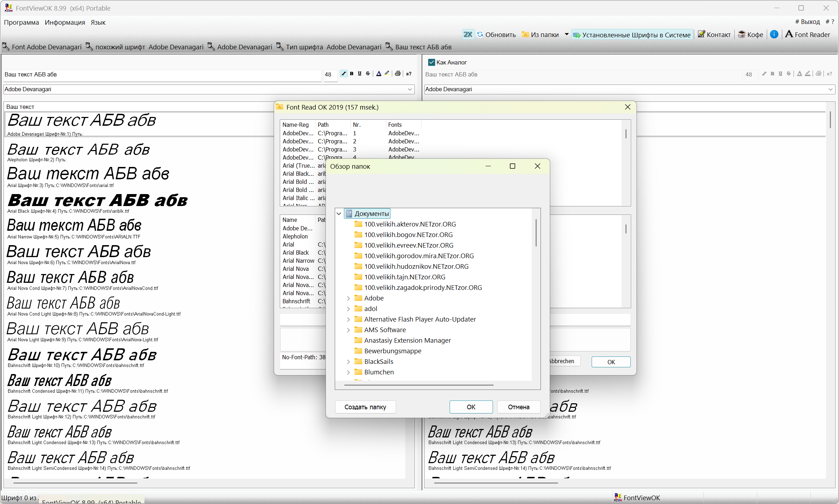Click the Nr. column header
This screenshot has height=504, width=839.
[x=368, y=125]
